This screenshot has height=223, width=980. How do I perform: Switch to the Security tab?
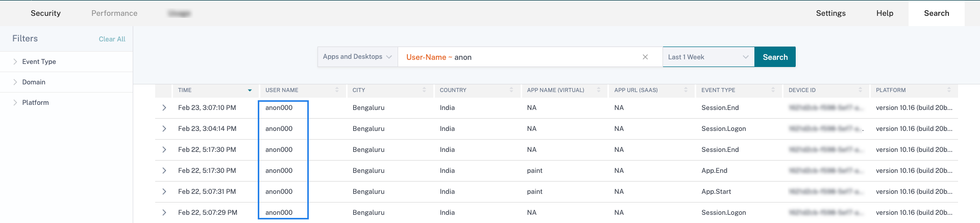tap(45, 13)
